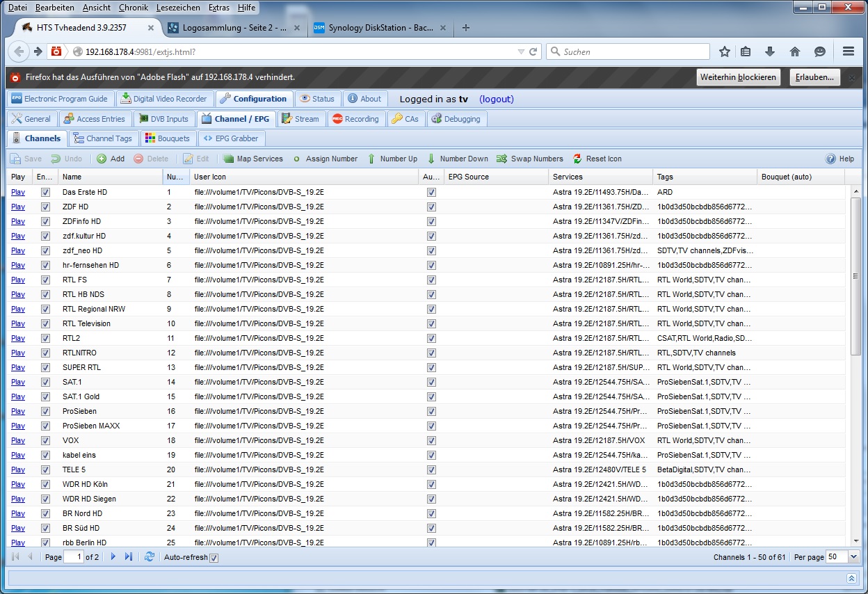Expand the bottom status panel chevron
Image resolution: width=868 pixels, height=594 pixels.
point(851,578)
